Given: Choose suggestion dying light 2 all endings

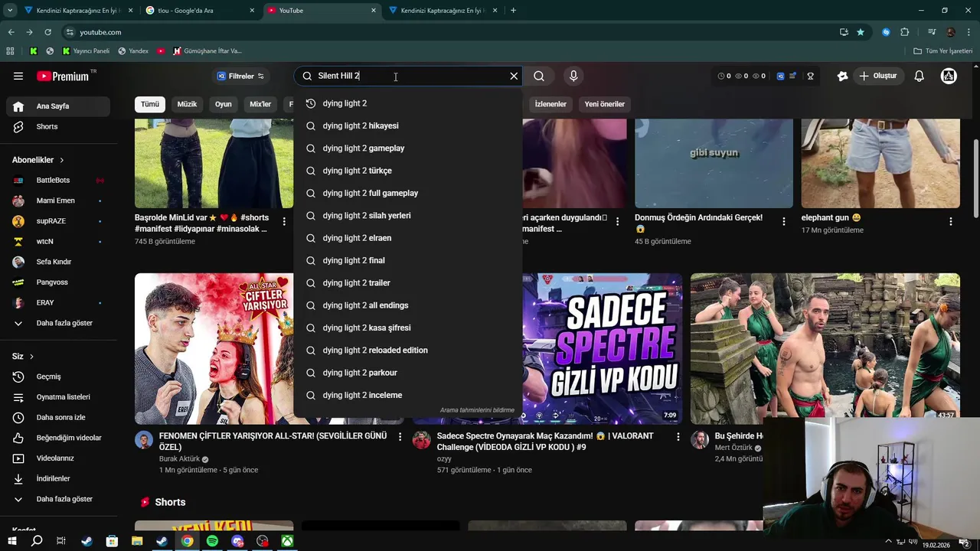Looking at the screenshot, I should point(408,305).
